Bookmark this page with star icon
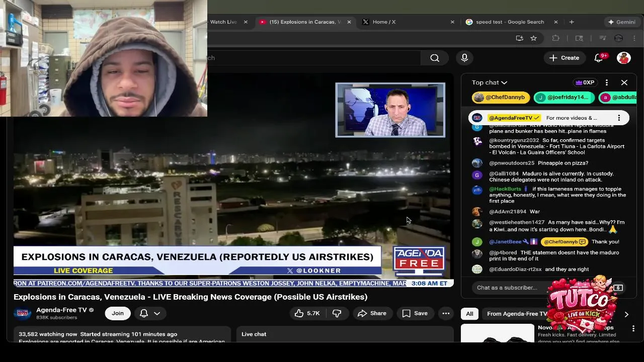The height and width of the screenshot is (362, 644). click(534, 38)
